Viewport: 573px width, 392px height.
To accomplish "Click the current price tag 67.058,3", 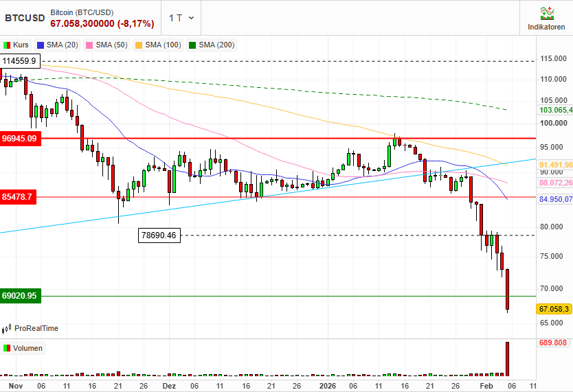I will pyautogui.click(x=555, y=310).
